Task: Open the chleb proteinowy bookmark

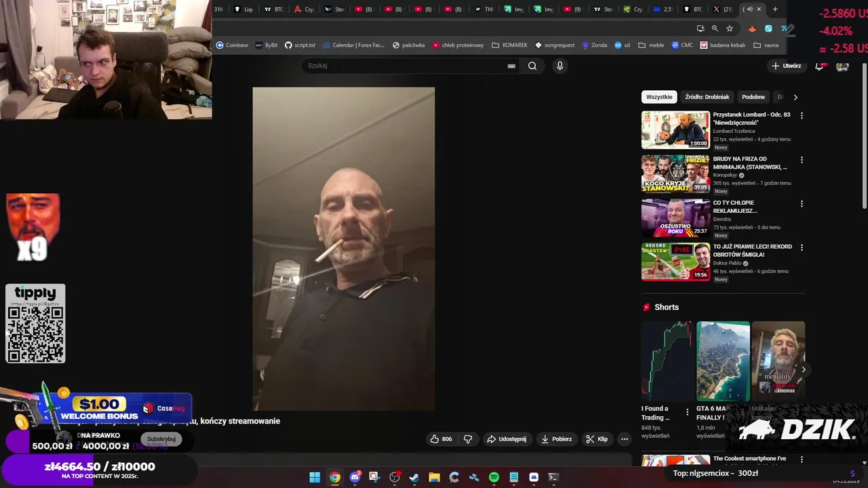Action: pos(458,45)
